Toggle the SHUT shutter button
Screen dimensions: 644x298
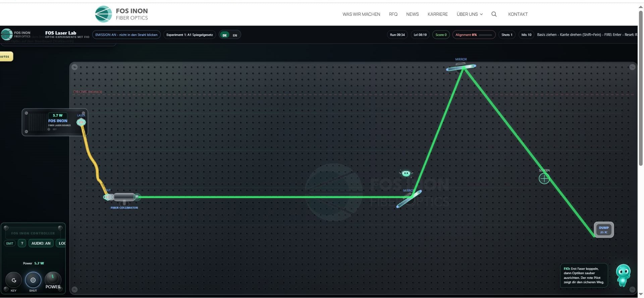coord(33,280)
